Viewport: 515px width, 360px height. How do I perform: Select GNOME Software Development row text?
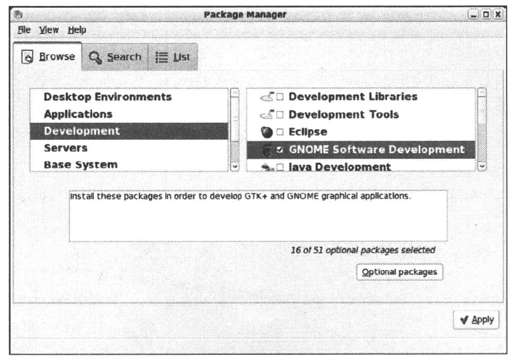point(377,150)
